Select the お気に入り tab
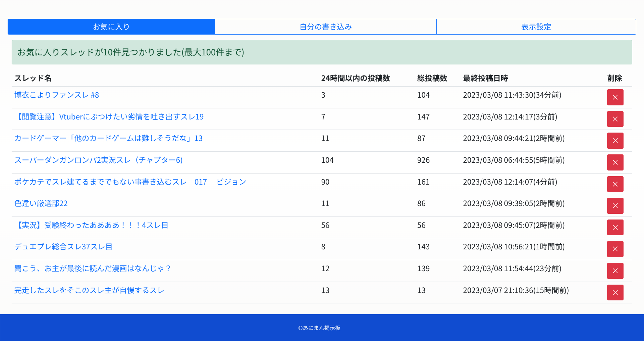The width and height of the screenshot is (644, 341). pos(111,27)
